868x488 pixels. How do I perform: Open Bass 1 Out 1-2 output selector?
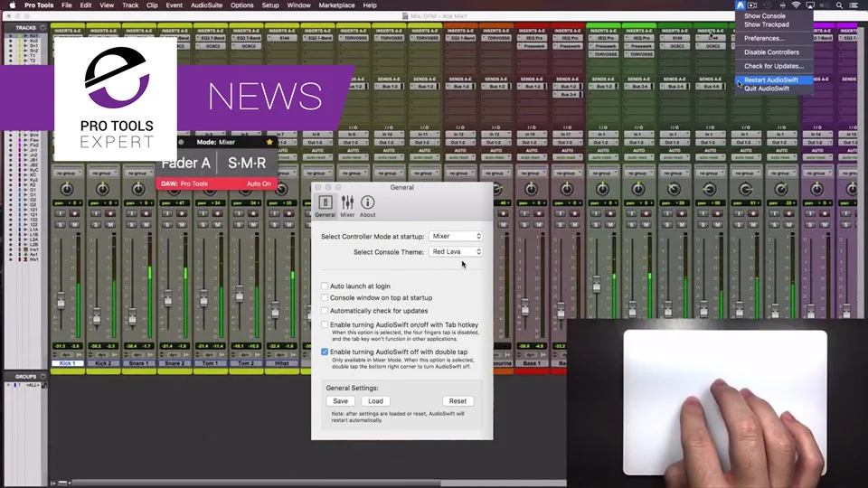coord(531,142)
